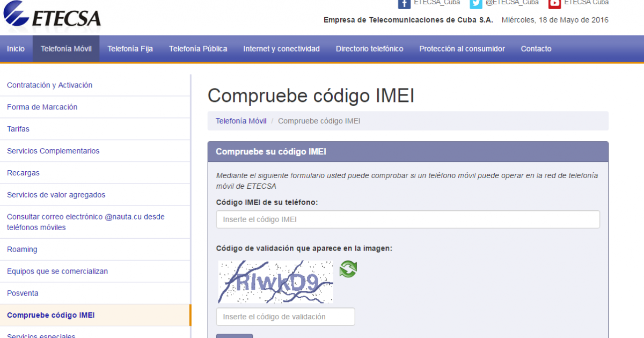Click the ETECSA Cuba YouTube label
Image resolution: width=644 pixels, height=338 pixels.
point(587,3)
